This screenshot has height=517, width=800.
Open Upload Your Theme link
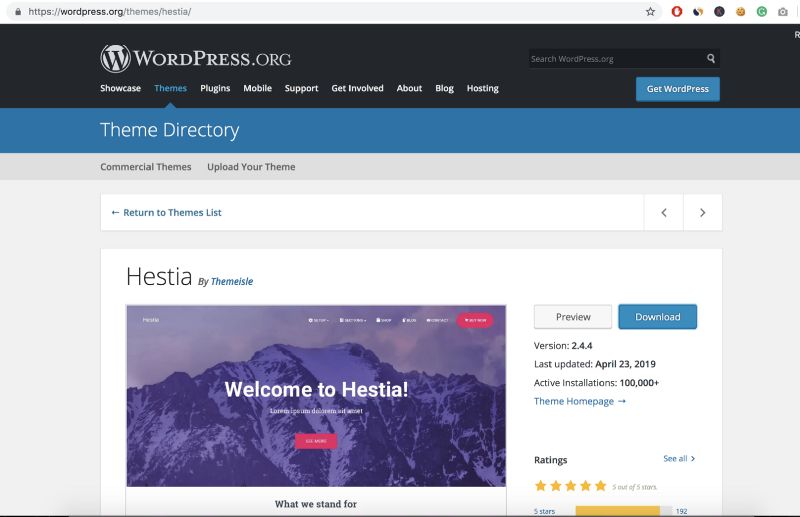tap(251, 167)
